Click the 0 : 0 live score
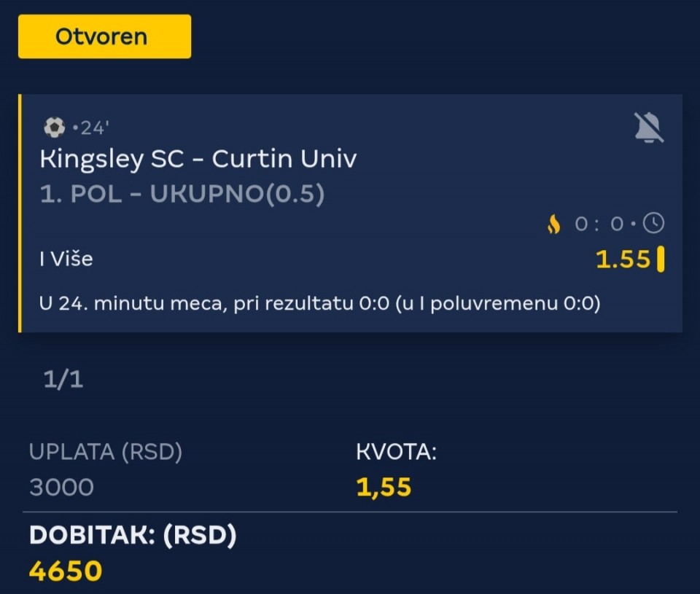700x594 pixels. [599, 224]
